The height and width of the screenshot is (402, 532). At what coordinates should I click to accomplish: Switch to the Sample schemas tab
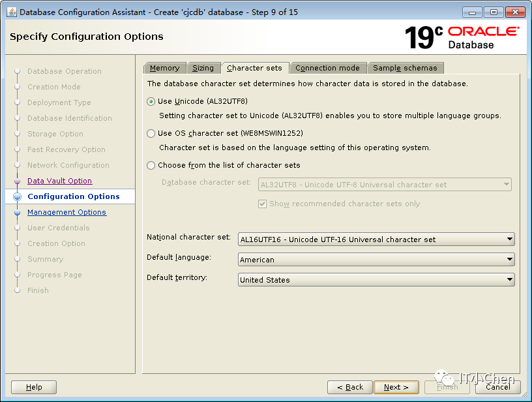tap(405, 68)
